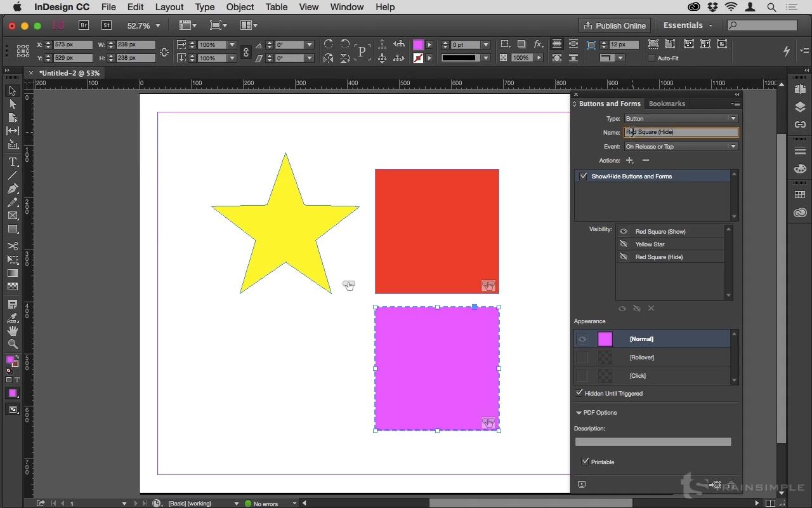
Task: Select the Hand tool
Action: 12,331
